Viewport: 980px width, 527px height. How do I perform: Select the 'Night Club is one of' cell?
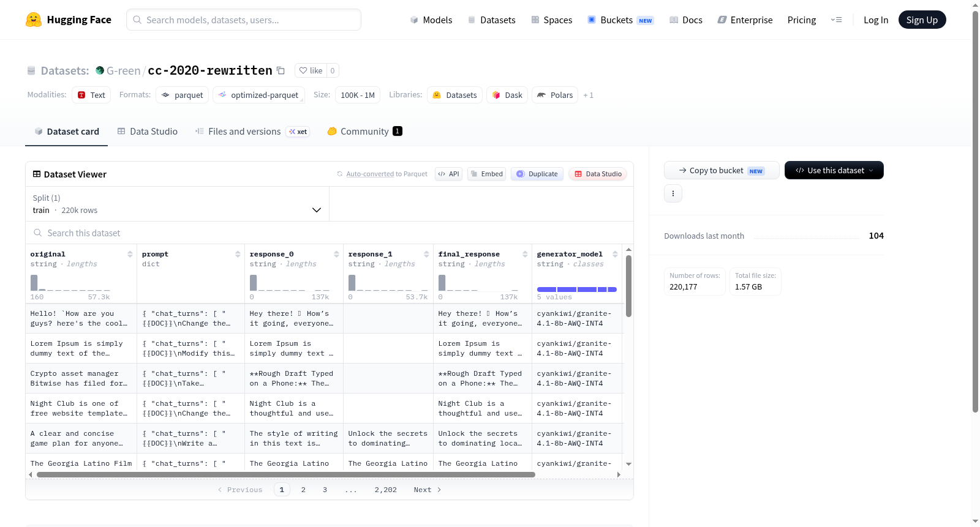(x=81, y=409)
